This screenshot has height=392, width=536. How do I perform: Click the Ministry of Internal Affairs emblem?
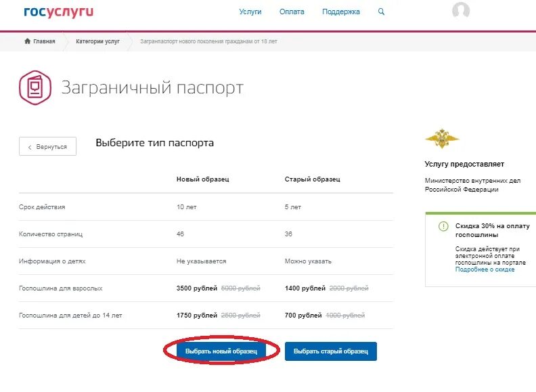point(442,139)
